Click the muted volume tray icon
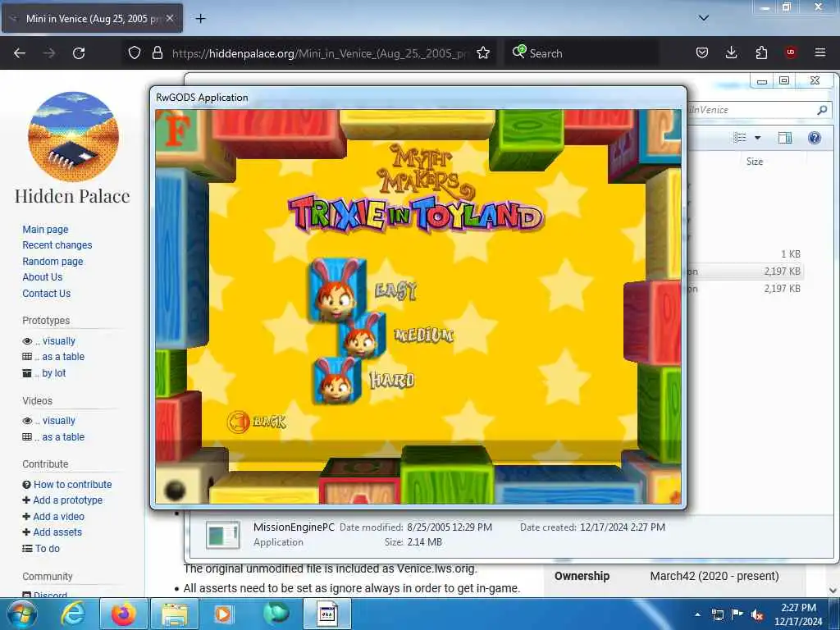 [757, 614]
